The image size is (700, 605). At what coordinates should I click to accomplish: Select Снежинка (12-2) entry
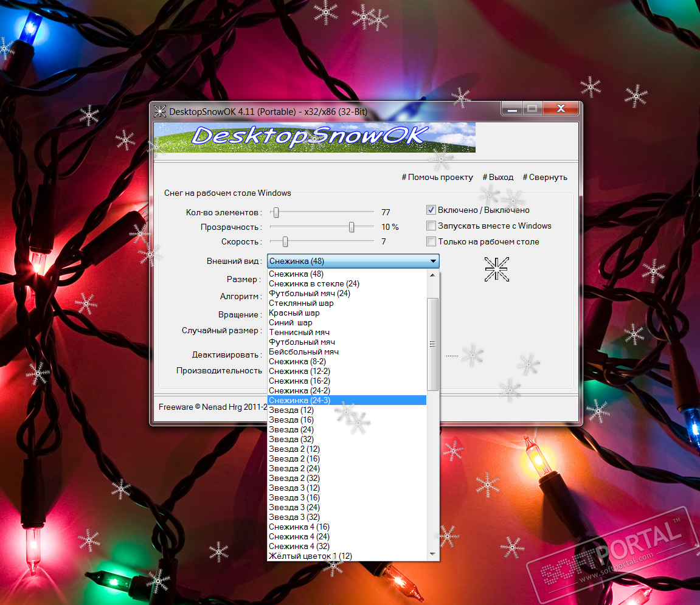click(x=347, y=371)
